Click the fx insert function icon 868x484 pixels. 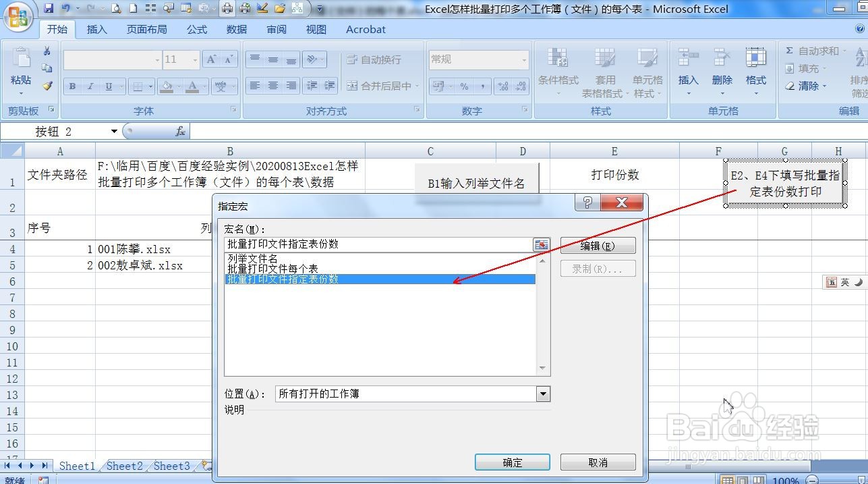click(180, 132)
